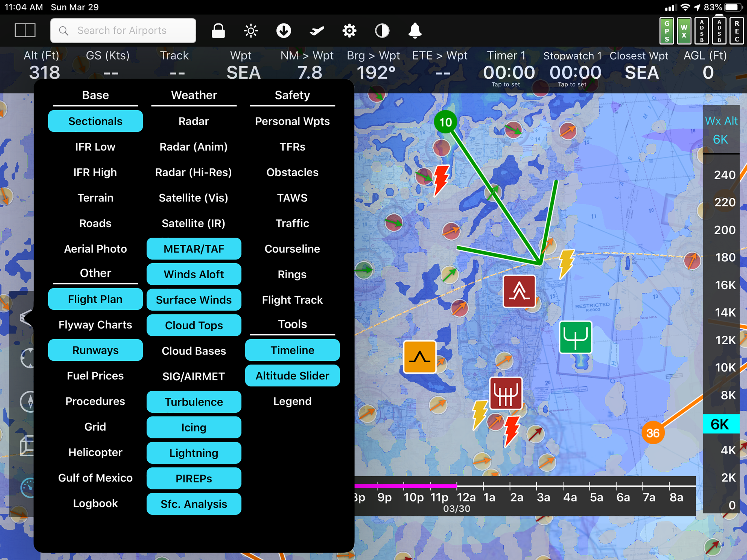The image size is (747, 560).
Task: Tap the contrast half-circle icon
Action: (x=382, y=31)
